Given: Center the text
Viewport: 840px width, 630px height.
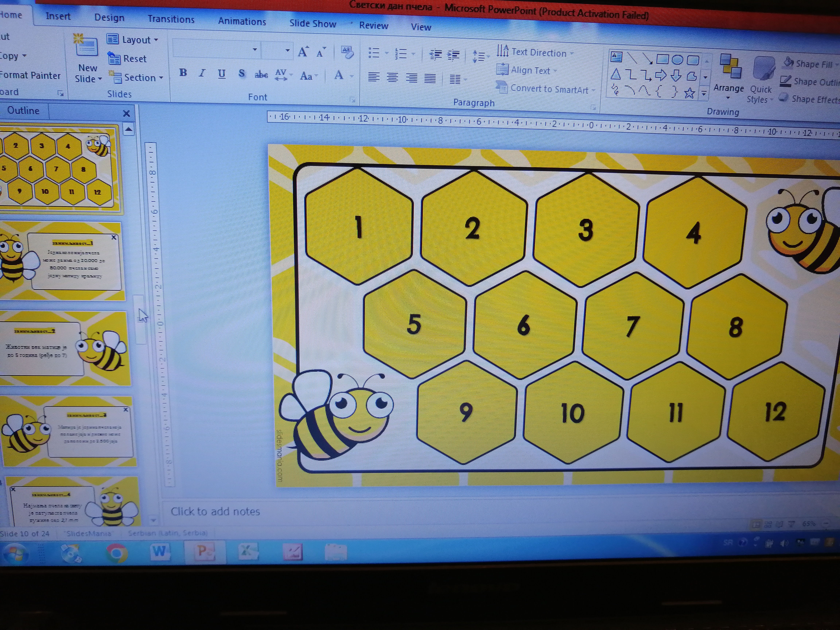Looking at the screenshot, I should point(392,78).
